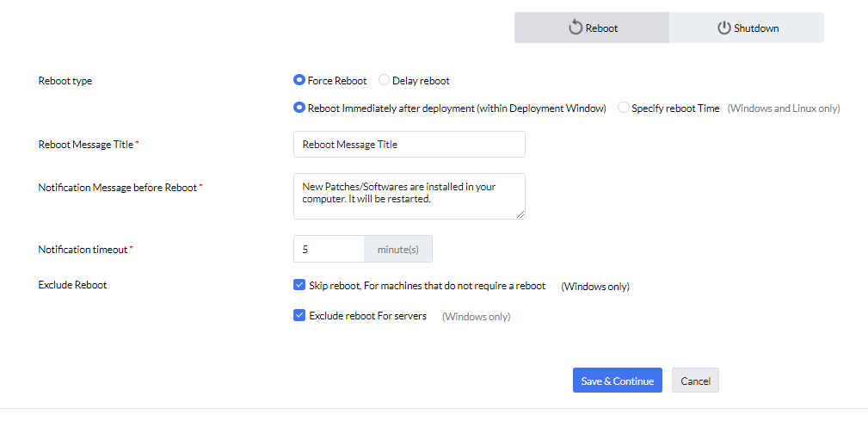Click the Exclude Reboot section label
Viewport: 868px width, 421px height.
tap(72, 285)
